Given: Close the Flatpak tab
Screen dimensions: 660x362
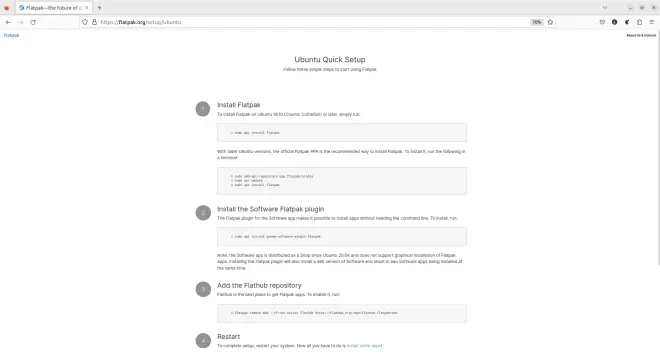Looking at the screenshot, I should (x=87, y=8).
